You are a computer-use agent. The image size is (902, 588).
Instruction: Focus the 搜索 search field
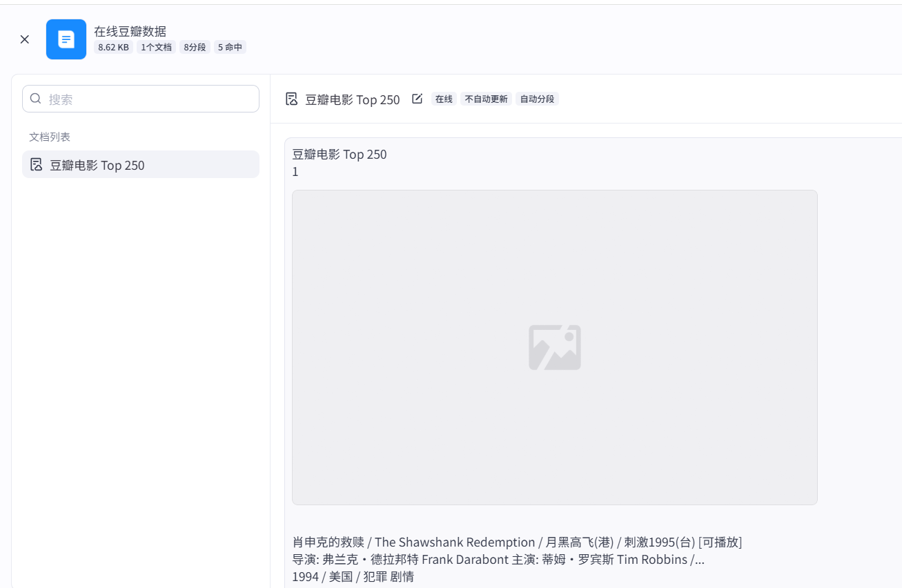tap(141, 99)
